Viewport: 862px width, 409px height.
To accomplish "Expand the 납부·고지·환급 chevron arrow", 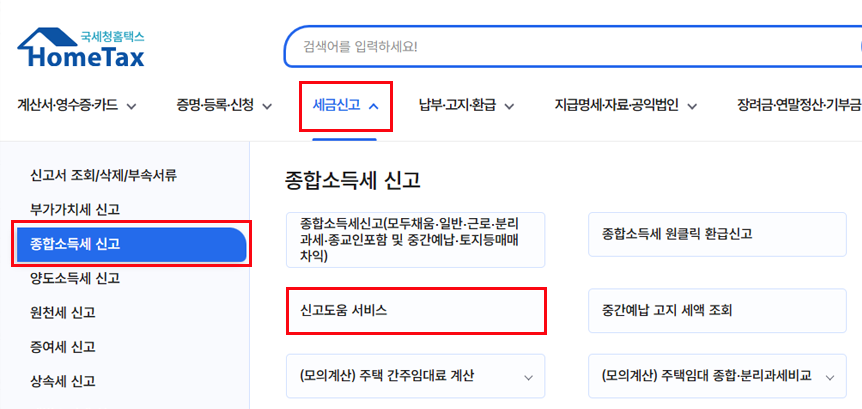I will (x=510, y=107).
